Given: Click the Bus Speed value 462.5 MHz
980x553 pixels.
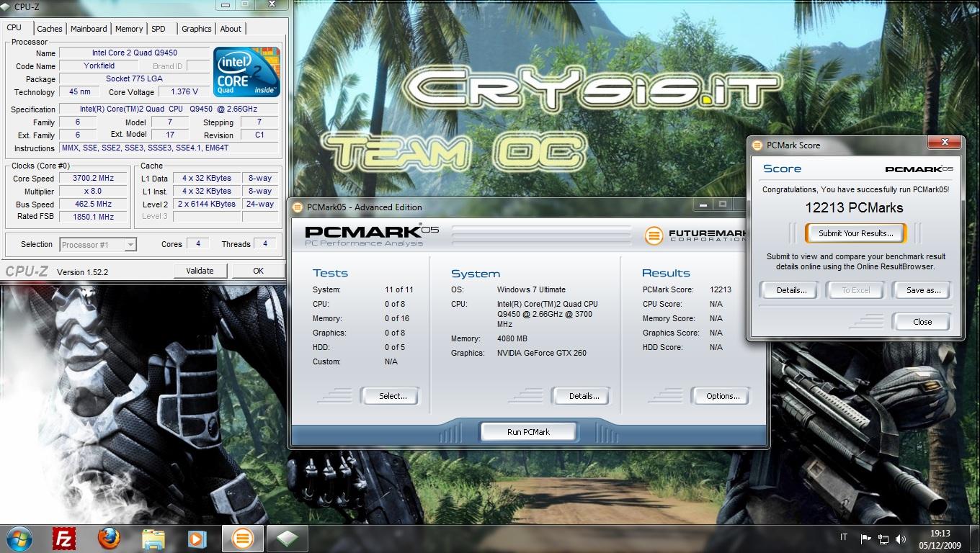Looking at the screenshot, I should click(94, 204).
